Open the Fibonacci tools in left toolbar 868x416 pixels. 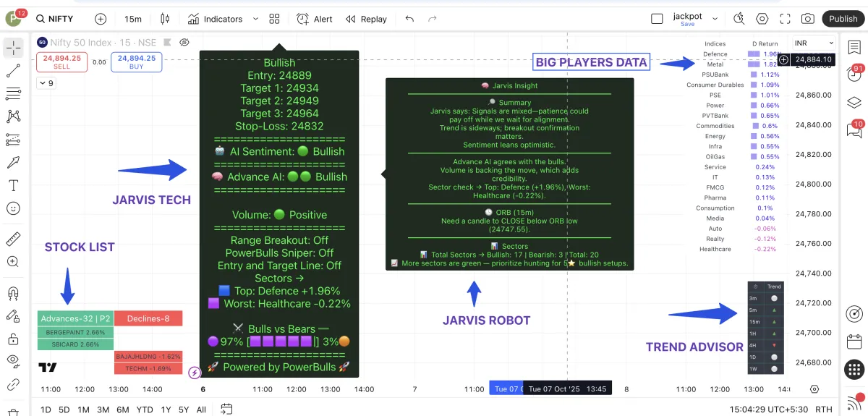pos(13,93)
